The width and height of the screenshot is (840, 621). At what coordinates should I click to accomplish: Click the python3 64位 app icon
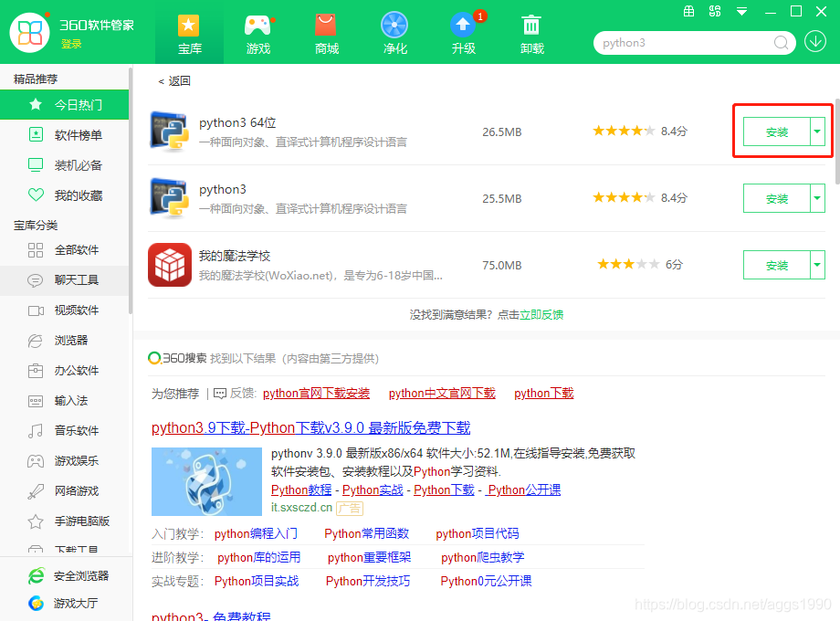click(169, 132)
